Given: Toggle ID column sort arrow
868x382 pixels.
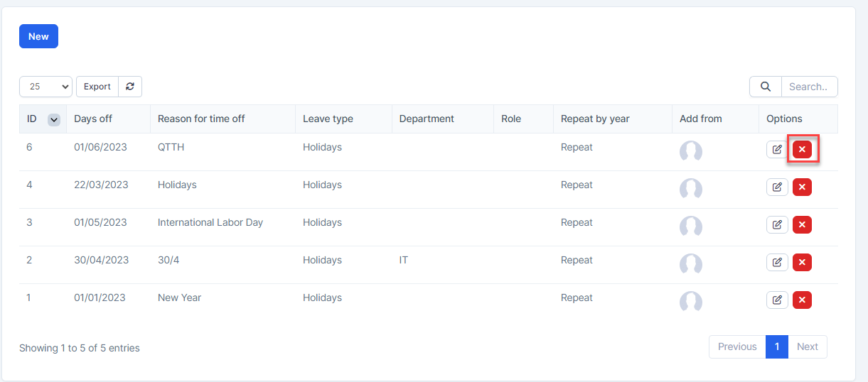Looking at the screenshot, I should [53, 120].
